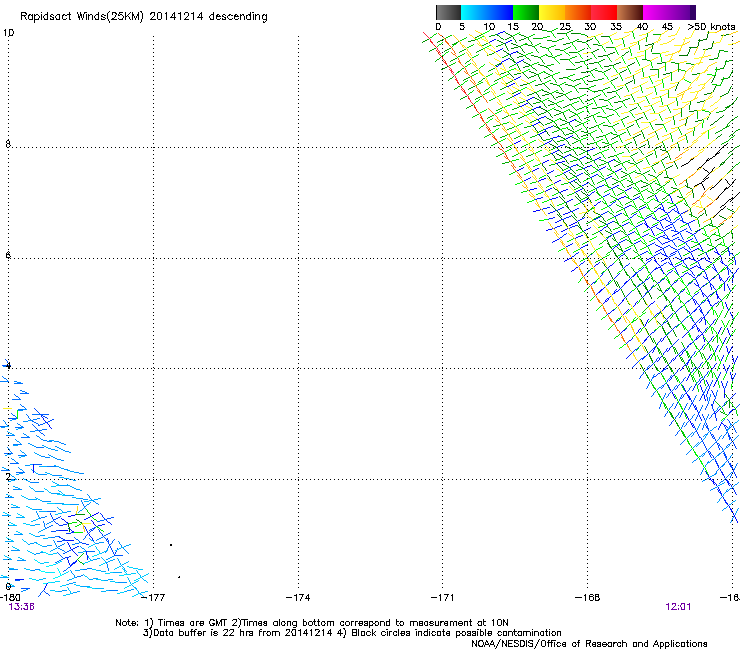The width and height of the screenshot is (740, 650).
Task: Click the latitude label '10' on left axis
Action: (x=8, y=33)
